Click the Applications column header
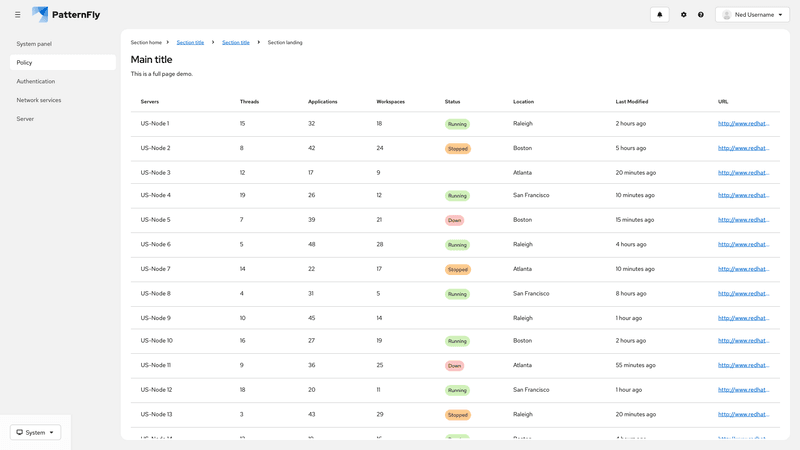The image size is (800, 450). (322, 102)
